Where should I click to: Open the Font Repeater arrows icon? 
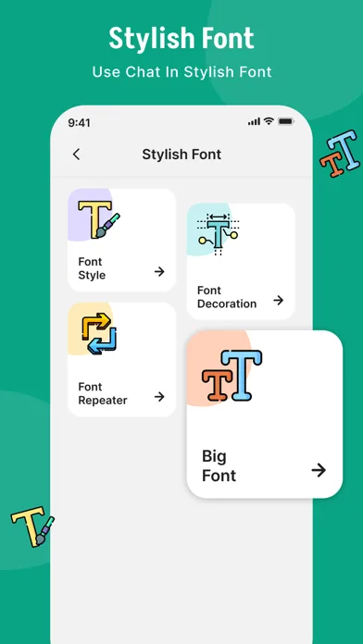point(99,334)
